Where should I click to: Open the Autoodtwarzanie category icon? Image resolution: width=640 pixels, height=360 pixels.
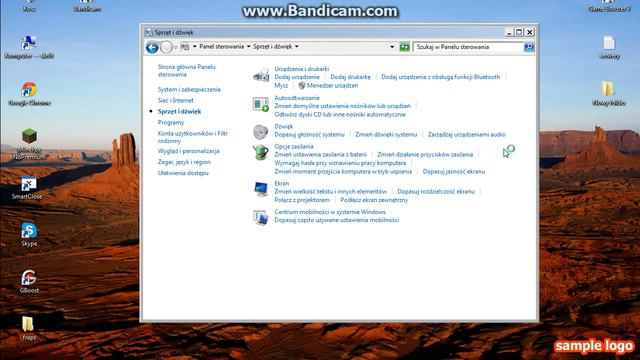(x=260, y=104)
